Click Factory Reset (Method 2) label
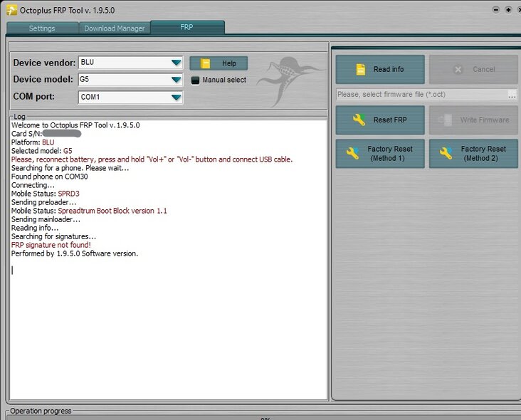The width and height of the screenshot is (521, 420). (x=483, y=154)
